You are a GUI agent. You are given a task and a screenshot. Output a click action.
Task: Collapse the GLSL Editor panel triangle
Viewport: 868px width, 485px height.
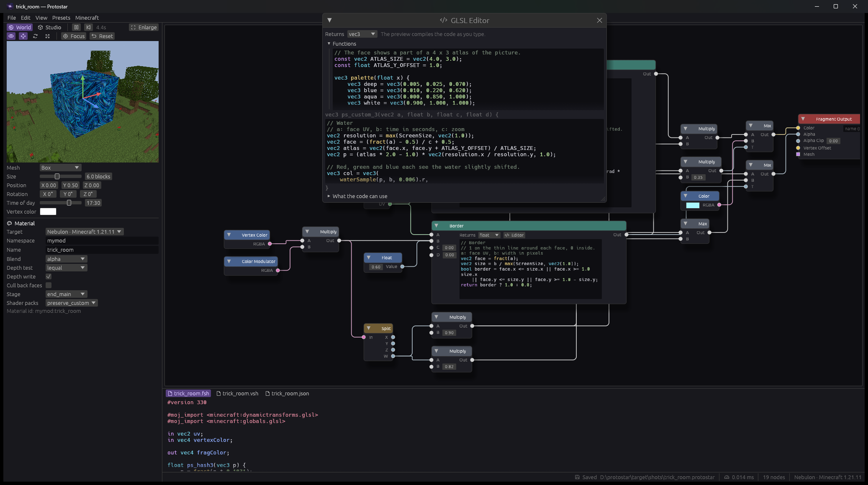329,20
